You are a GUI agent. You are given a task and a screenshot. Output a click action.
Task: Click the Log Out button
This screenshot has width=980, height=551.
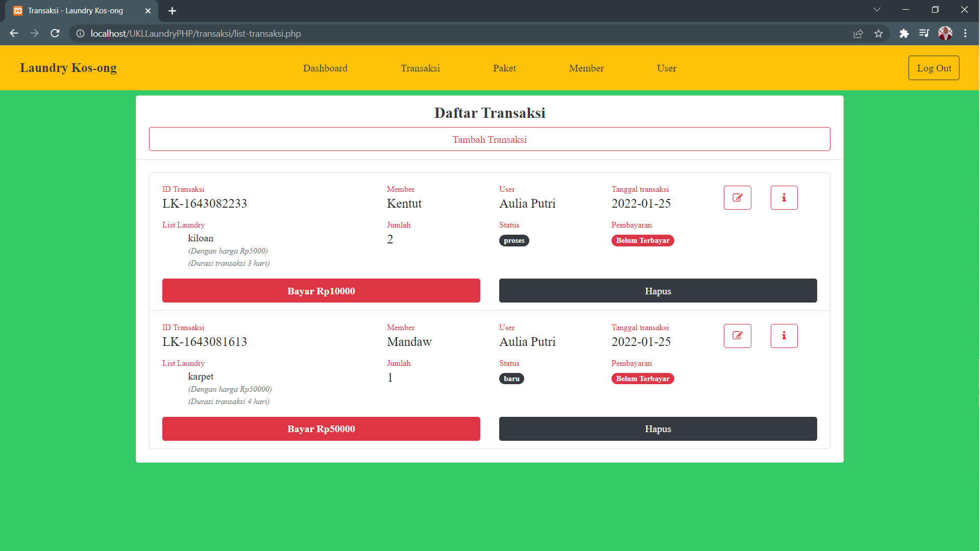click(934, 68)
